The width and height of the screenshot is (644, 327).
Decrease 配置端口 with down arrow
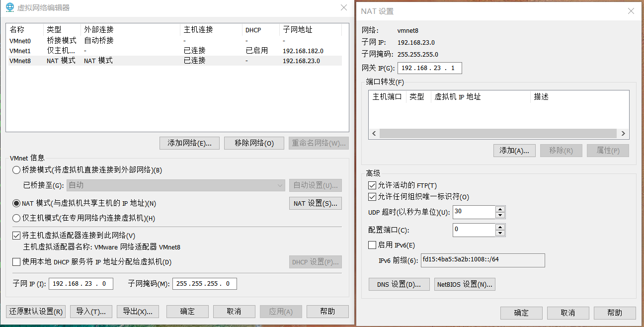pyautogui.click(x=500, y=233)
